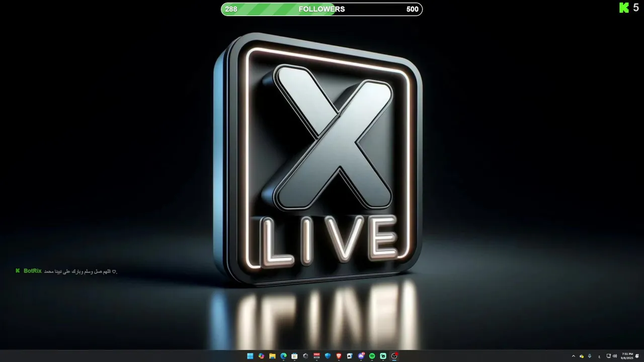Open Discord with the notification badge
Viewport: 644px width, 362px height.
pyautogui.click(x=361, y=356)
